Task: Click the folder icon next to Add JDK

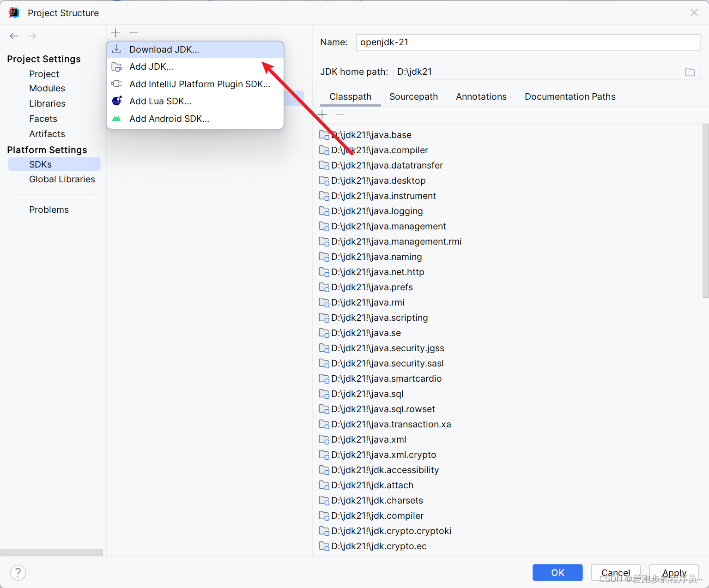Action: point(117,67)
